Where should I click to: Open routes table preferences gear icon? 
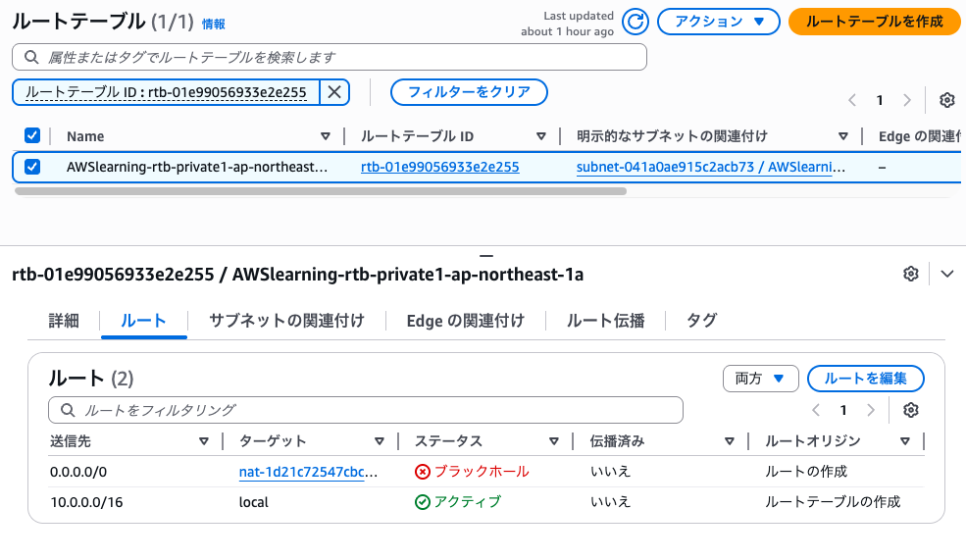[x=910, y=410]
